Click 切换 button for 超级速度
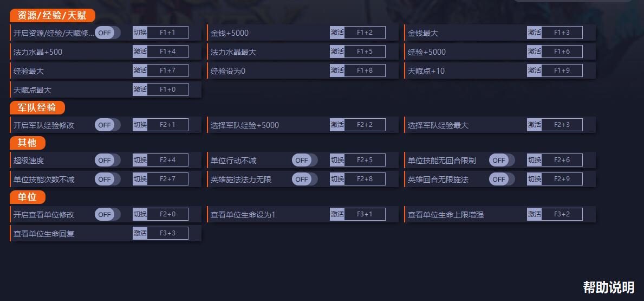 [x=140, y=160]
